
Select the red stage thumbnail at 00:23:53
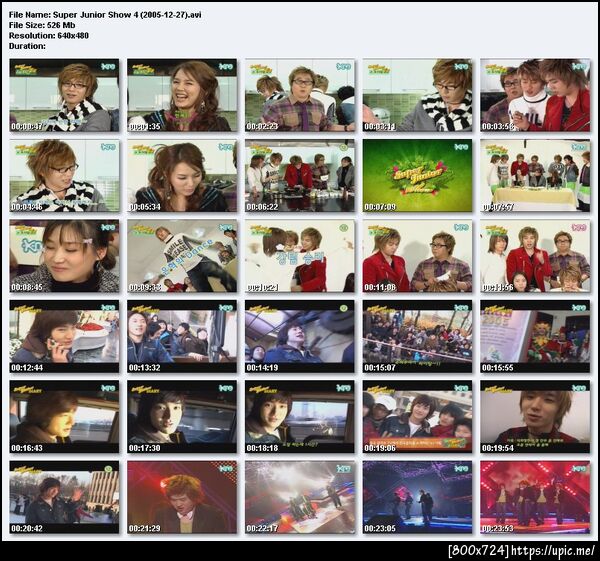pos(535,497)
